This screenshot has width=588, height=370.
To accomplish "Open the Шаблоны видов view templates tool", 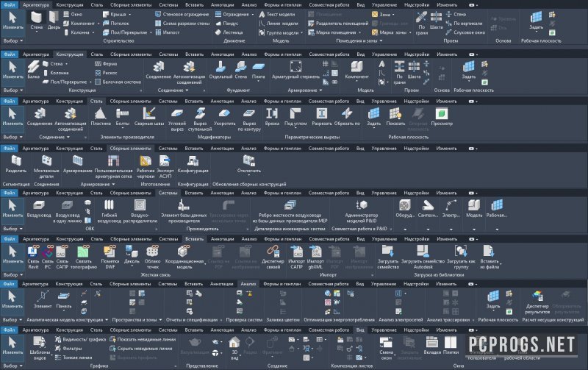I will pyautogui.click(x=40, y=348).
